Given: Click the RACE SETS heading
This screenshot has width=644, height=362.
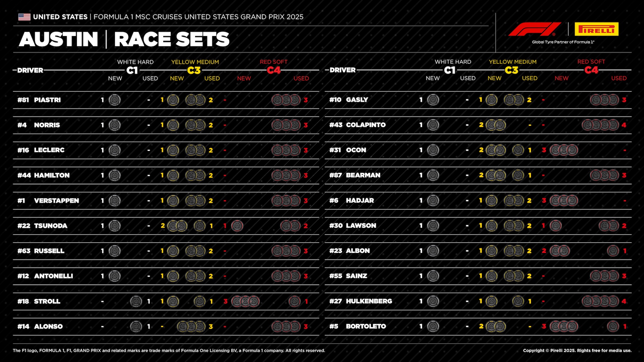Looking at the screenshot, I should click(x=172, y=39).
